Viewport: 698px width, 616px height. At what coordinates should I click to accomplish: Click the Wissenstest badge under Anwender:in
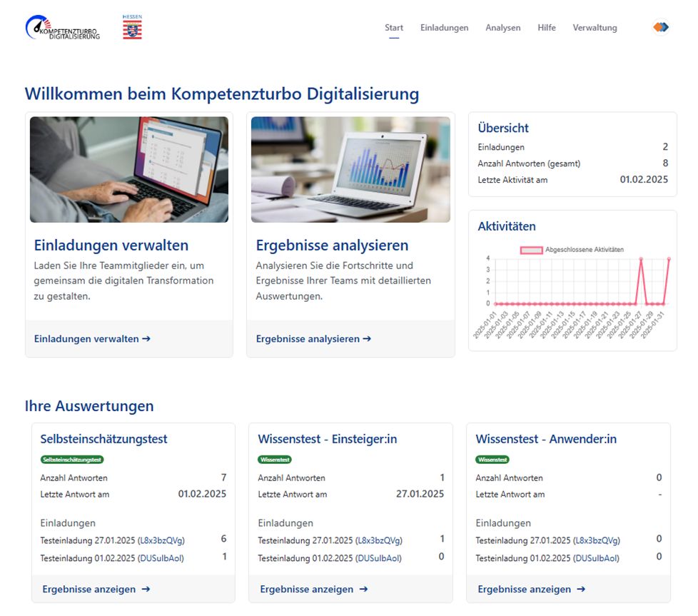pos(492,460)
